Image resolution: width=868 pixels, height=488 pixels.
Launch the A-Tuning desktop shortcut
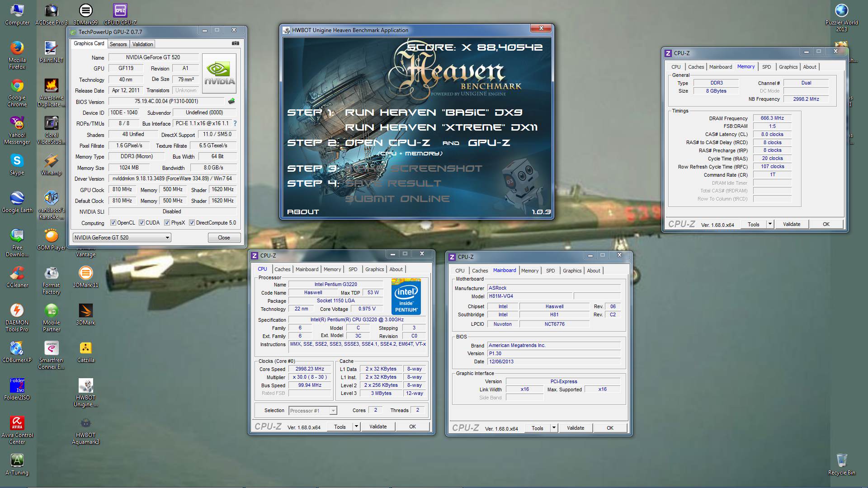17,464
